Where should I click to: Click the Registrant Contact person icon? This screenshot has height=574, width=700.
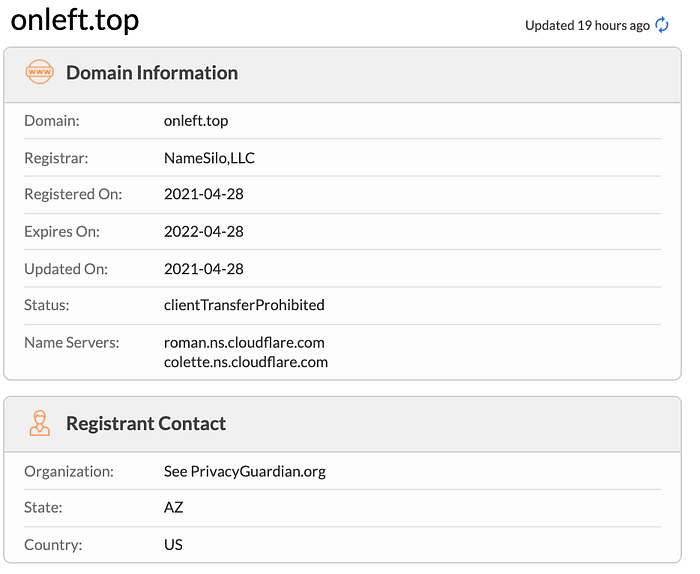[39, 423]
